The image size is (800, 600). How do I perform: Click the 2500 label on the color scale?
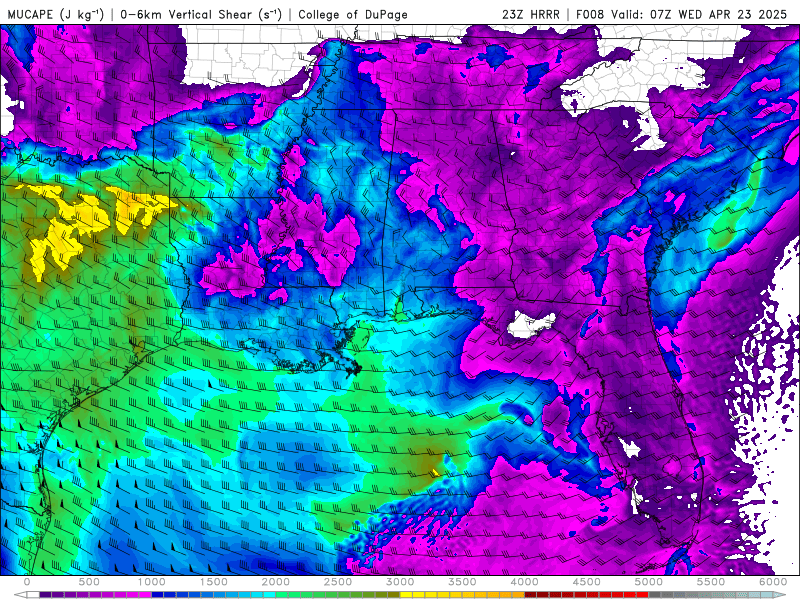[x=338, y=582]
